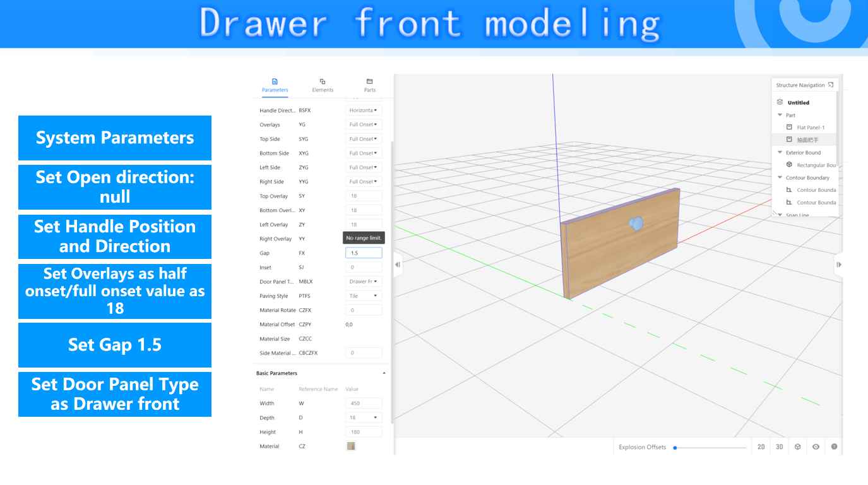Select the 抽面把手 tree item
The width and height of the screenshot is (868, 485).
click(x=807, y=140)
